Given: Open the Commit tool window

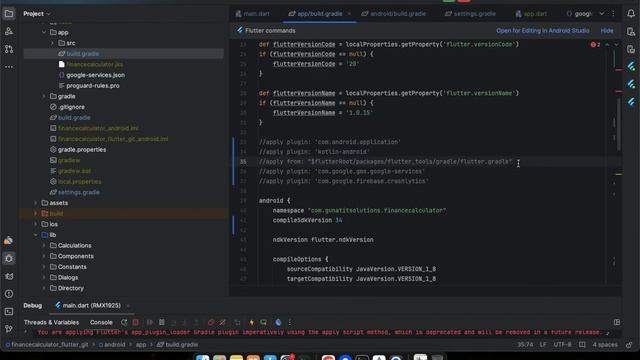Looking at the screenshot, I should click(x=9, y=31).
